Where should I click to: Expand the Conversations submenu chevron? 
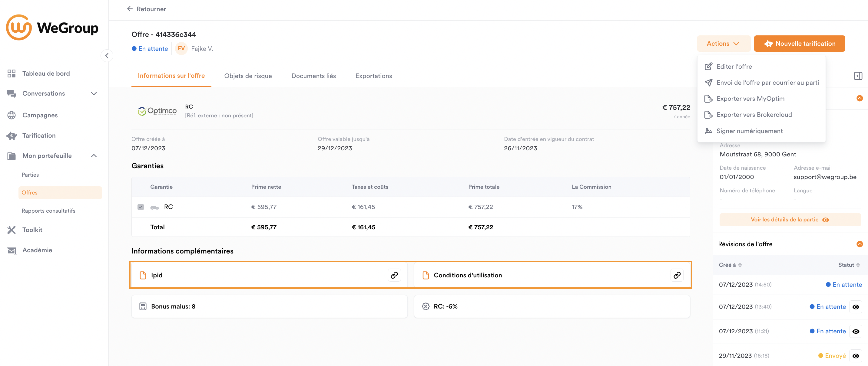point(94,93)
